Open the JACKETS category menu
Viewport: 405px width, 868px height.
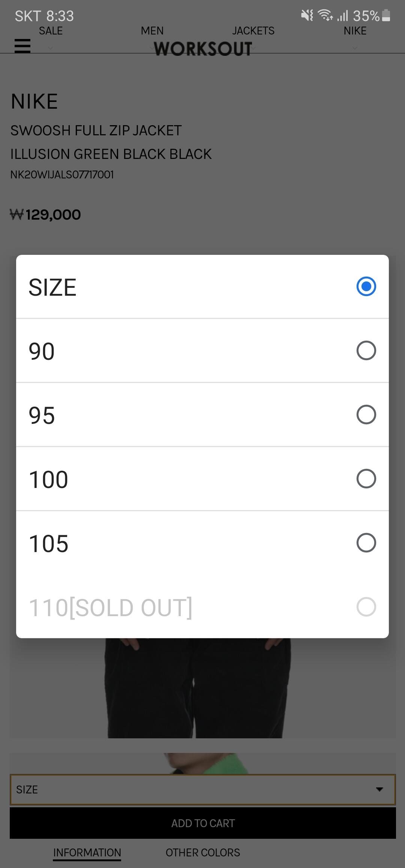pyautogui.click(x=253, y=31)
